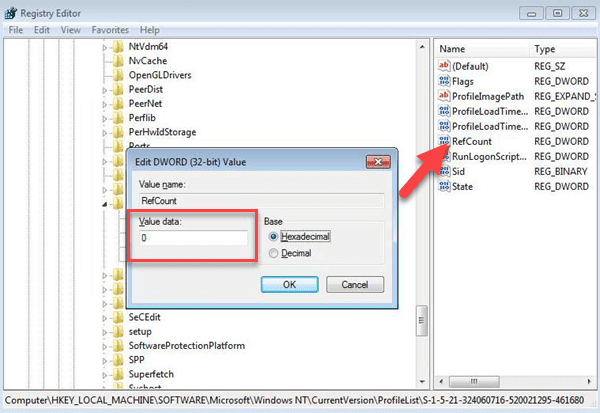Expand the setup tree node
The image size is (600, 413).
pos(104,332)
